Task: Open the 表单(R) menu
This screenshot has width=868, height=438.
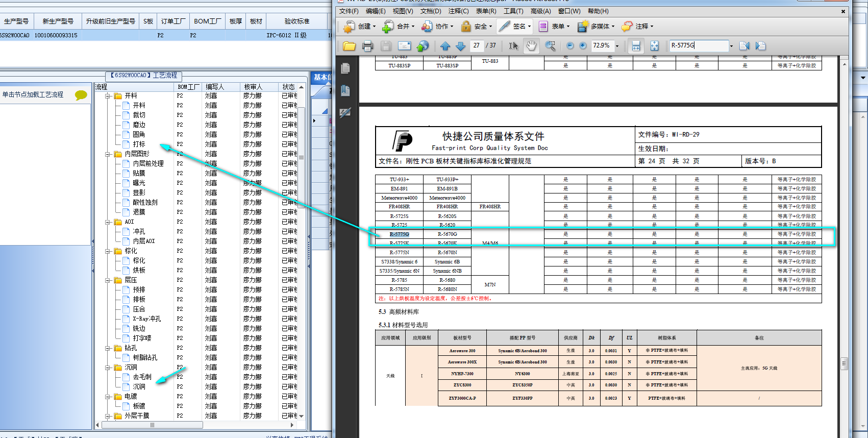Action: click(x=486, y=11)
